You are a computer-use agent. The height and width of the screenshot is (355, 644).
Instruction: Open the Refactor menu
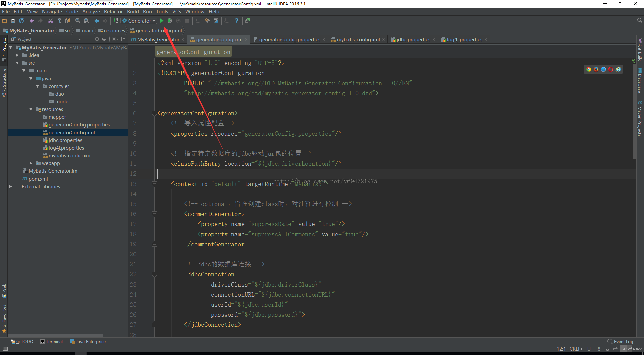point(113,12)
